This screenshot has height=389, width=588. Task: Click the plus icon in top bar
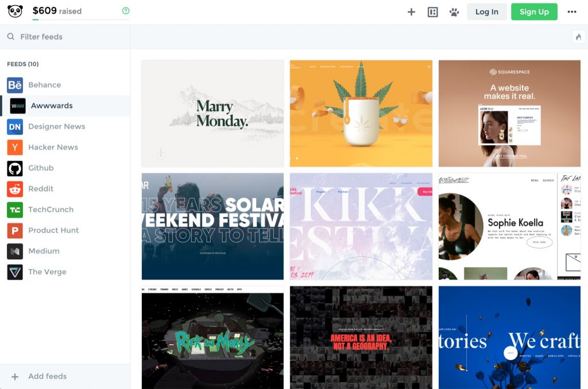[x=411, y=11]
